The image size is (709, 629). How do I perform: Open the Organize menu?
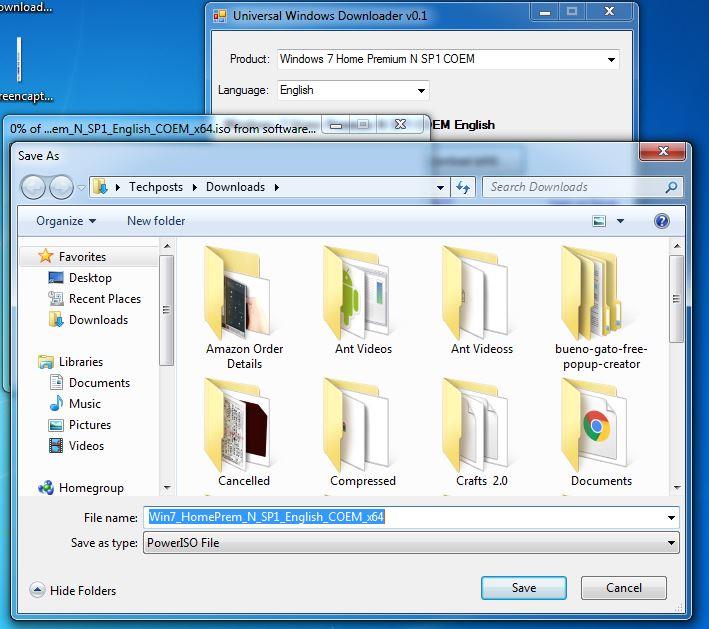pos(66,221)
